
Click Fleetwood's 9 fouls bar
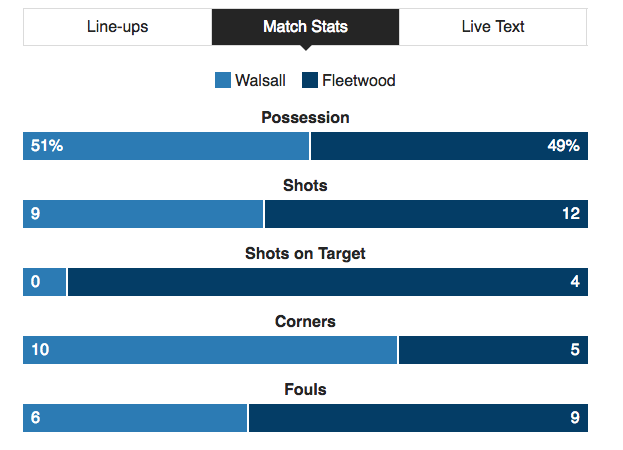click(x=418, y=418)
